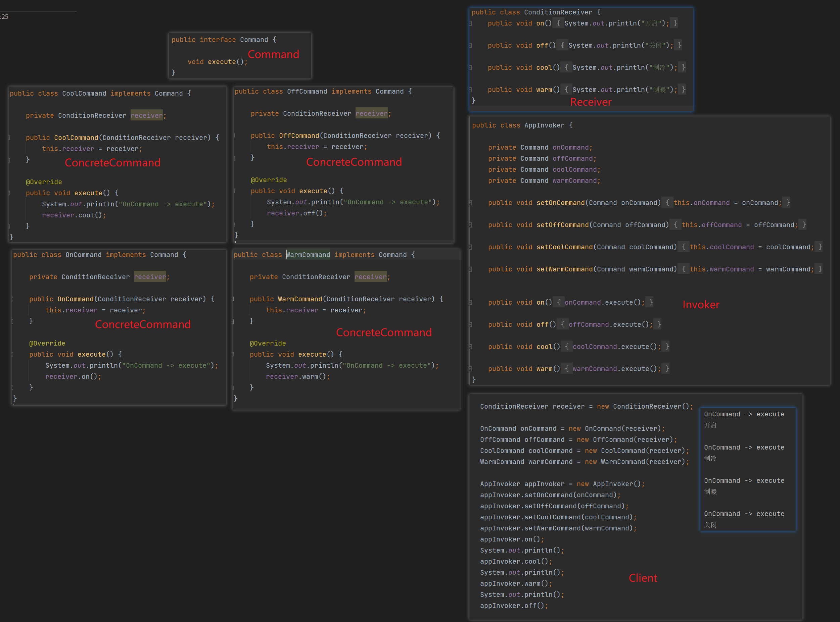Viewport: 840px width, 622px height.
Task: Click 'appInvoker.setOffCommand(offCommand);' line
Action: pyautogui.click(x=555, y=506)
